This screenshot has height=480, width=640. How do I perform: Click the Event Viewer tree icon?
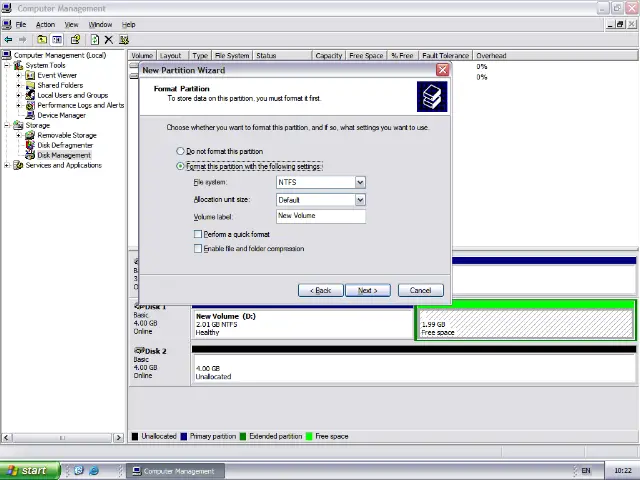30,76
